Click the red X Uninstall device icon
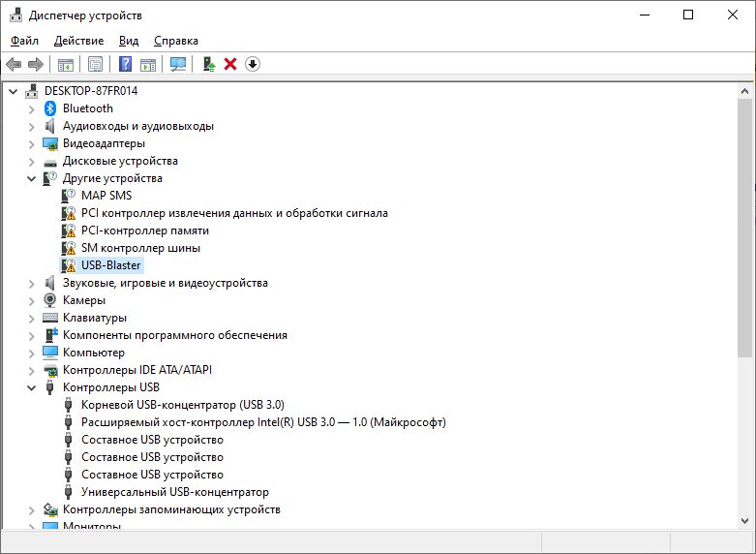The width and height of the screenshot is (756, 554). coord(230,64)
